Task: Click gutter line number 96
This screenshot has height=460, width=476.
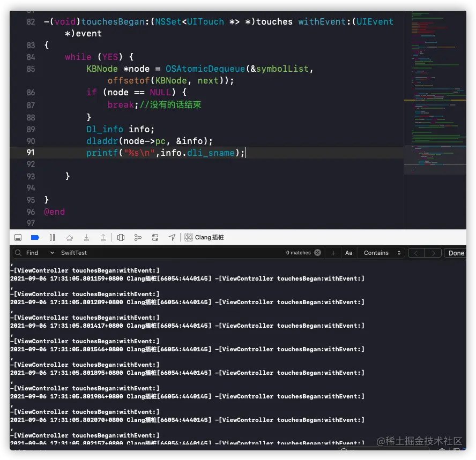Action: pos(31,212)
